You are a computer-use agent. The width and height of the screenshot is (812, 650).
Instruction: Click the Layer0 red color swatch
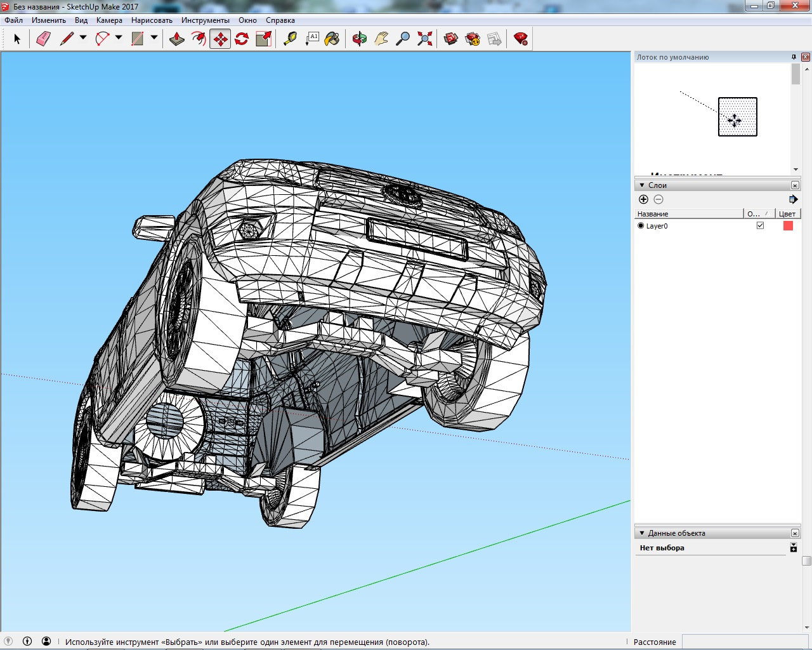[788, 225]
